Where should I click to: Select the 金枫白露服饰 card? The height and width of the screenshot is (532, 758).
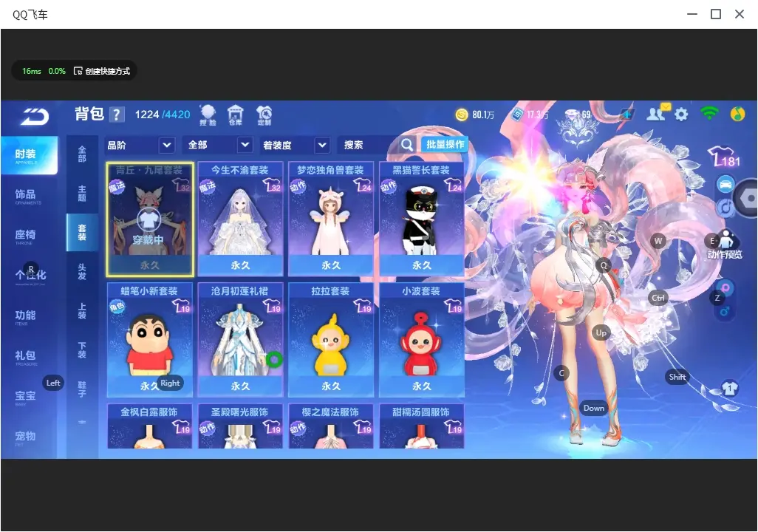point(150,426)
